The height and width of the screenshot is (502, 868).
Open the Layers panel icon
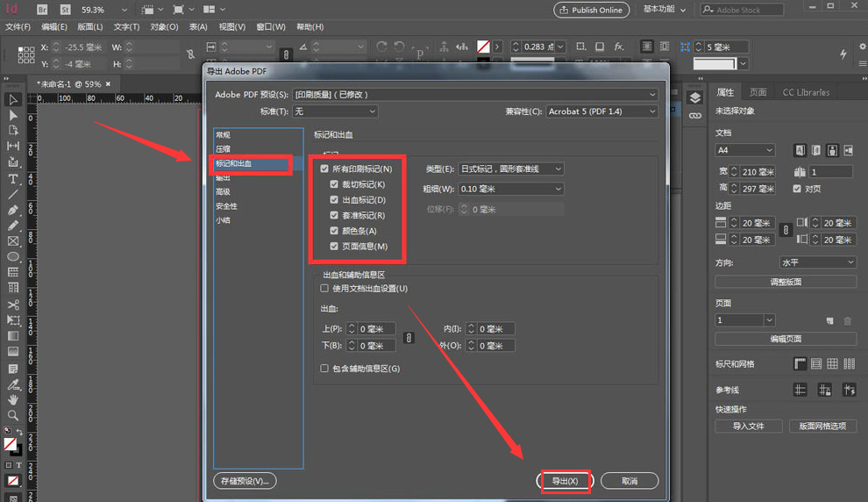pyautogui.click(x=695, y=98)
